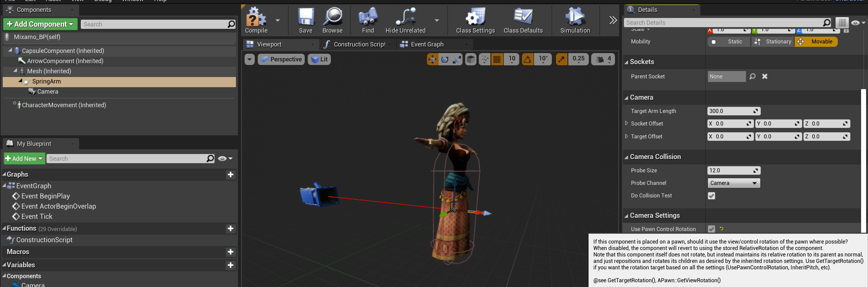Image resolution: width=868 pixels, height=287 pixels.
Task: Toggle surface snapping icon
Action: click(x=485, y=59)
